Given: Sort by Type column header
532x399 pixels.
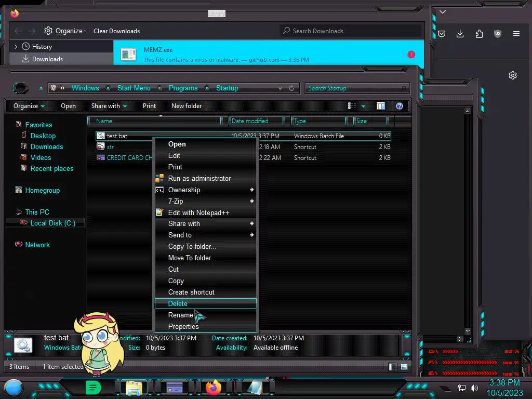Looking at the screenshot, I should click(x=319, y=121).
